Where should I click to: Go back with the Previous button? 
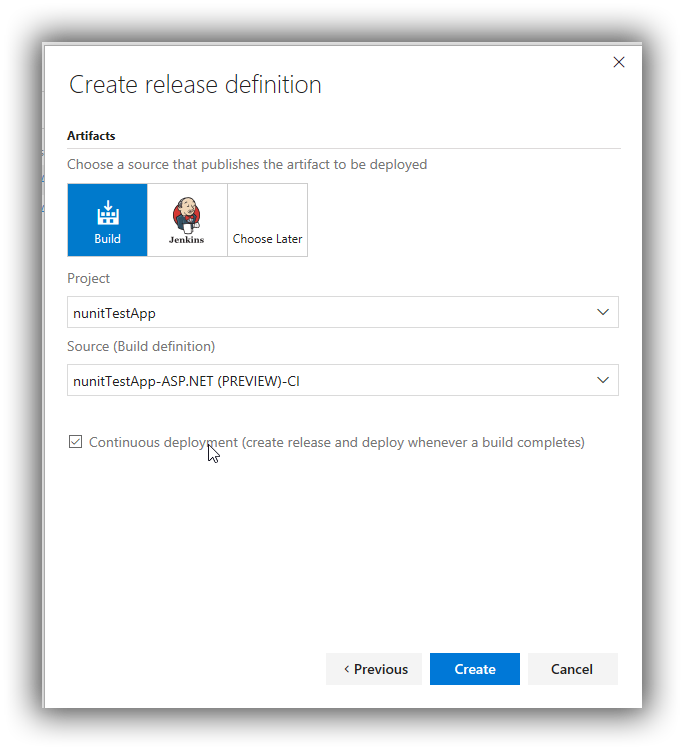pos(374,669)
